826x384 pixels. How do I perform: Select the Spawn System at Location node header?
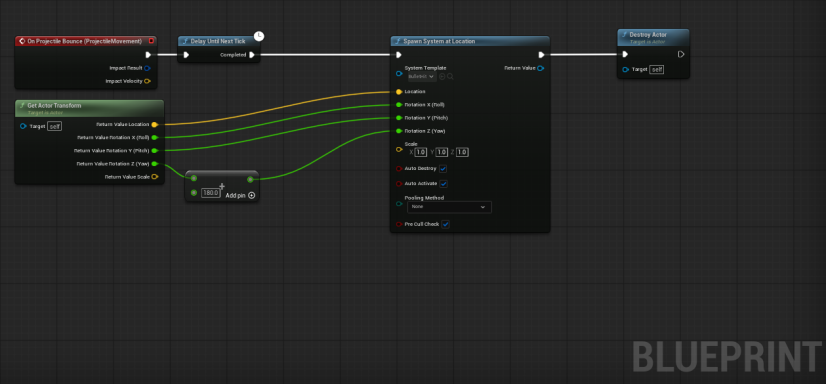(x=470, y=41)
